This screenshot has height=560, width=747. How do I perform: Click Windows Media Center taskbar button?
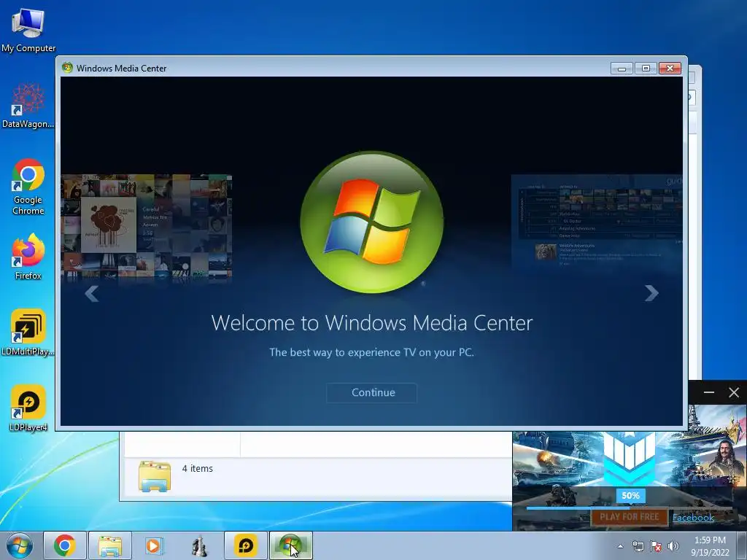coord(290,545)
